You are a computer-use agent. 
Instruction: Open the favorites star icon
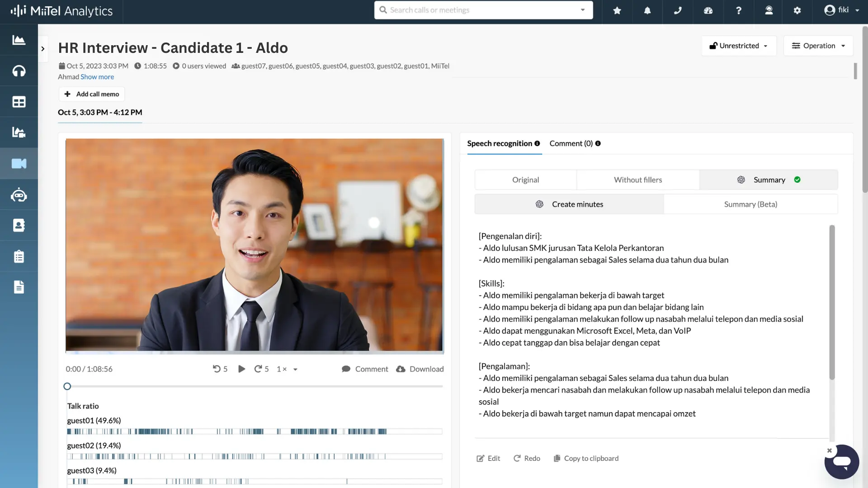[617, 10]
